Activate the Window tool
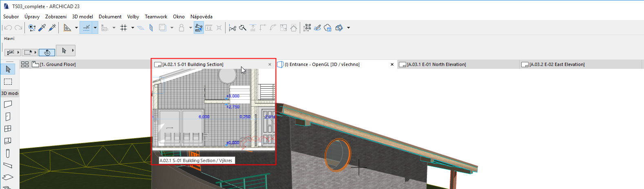Screen dimensions: 644x189 (x=8, y=129)
